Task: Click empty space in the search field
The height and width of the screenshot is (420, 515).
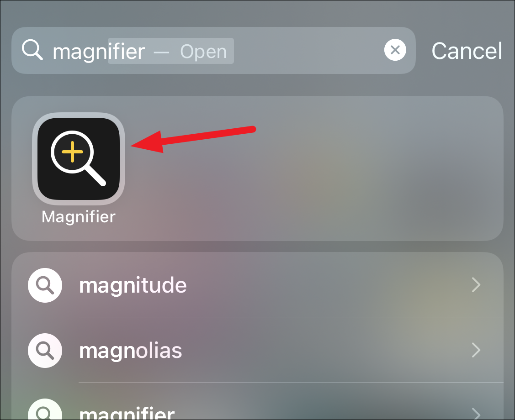Action: (309, 50)
